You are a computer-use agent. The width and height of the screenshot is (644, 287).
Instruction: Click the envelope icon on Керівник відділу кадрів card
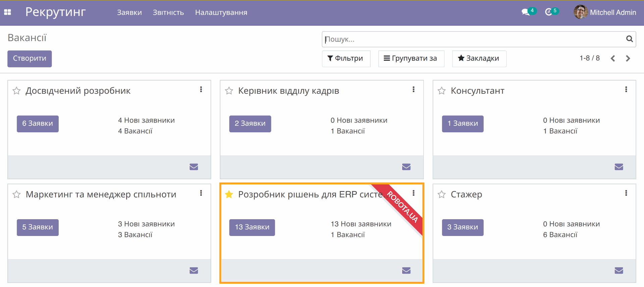pos(406,167)
